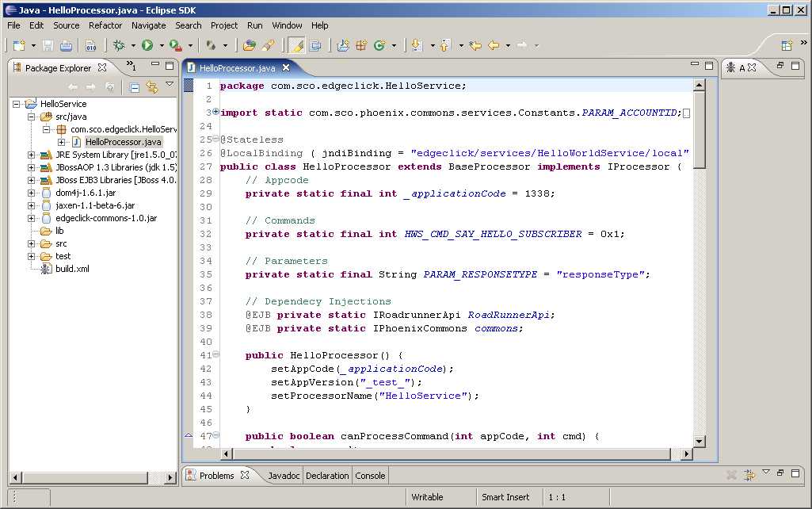Open the New wizard dropdown arrow
The image size is (812, 509).
point(33,46)
